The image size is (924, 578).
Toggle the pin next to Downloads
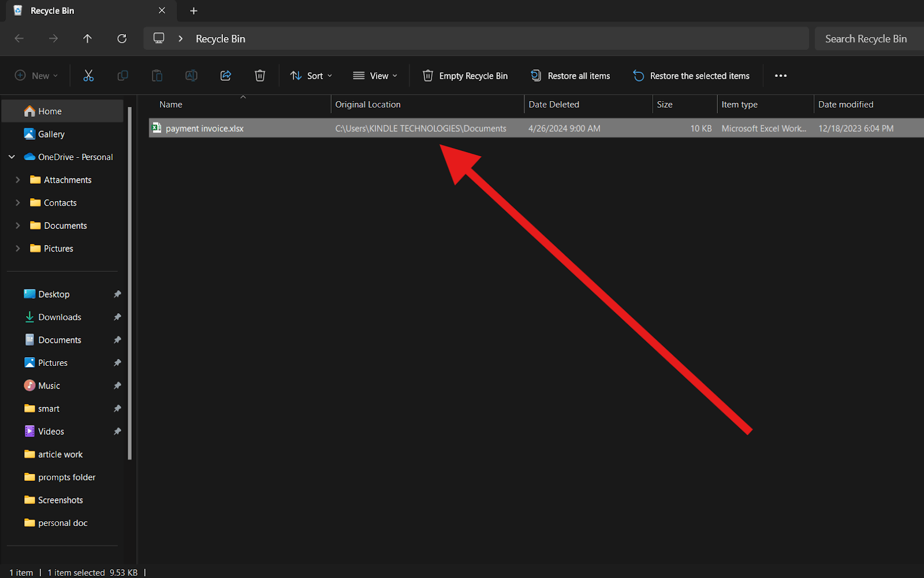click(117, 317)
